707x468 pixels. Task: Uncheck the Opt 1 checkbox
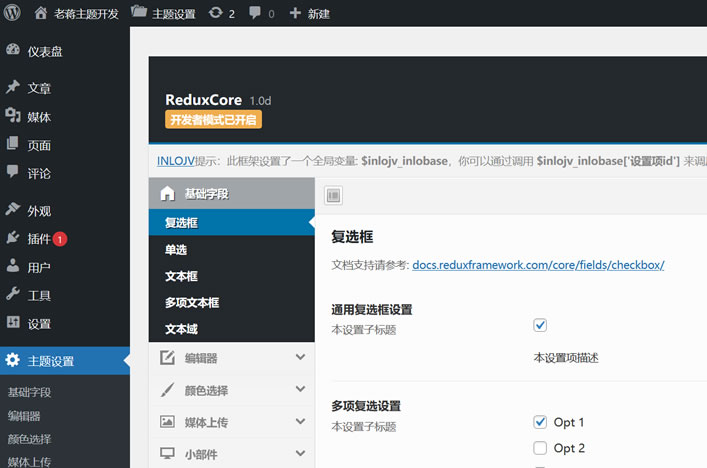[540, 422]
